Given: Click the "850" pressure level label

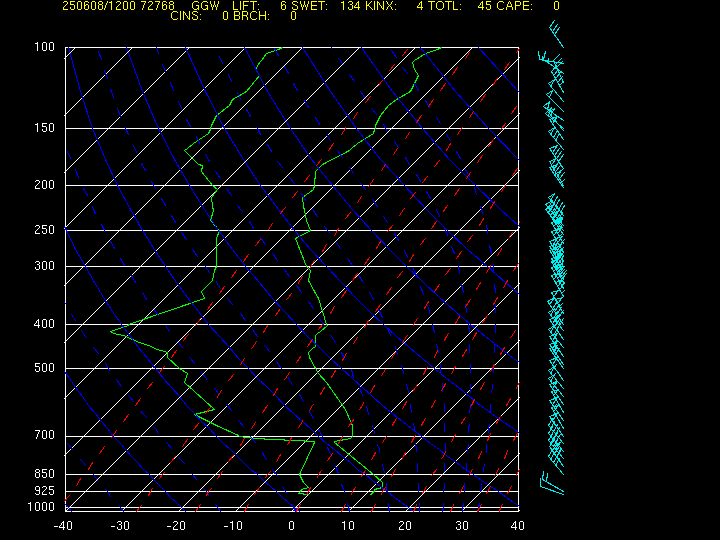Looking at the screenshot, I should 45,474.
